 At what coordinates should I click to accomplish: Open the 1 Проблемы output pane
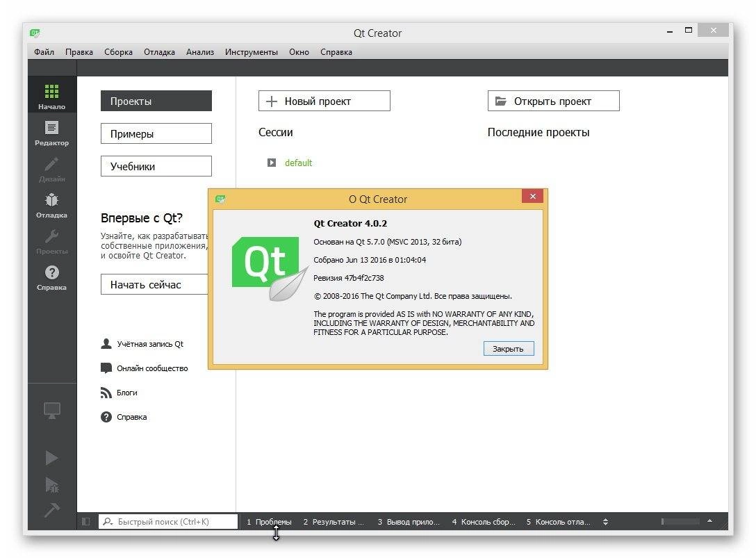click(x=269, y=522)
